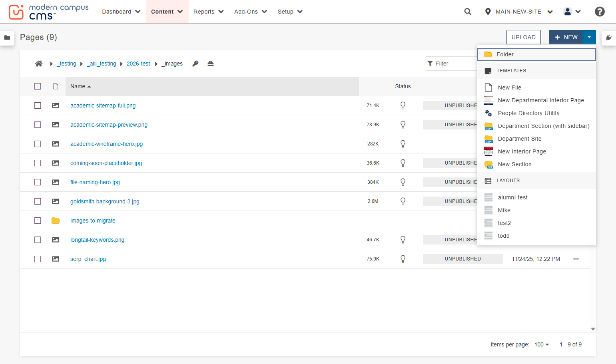
Task: Select People Directory Utility template
Action: click(x=536, y=113)
